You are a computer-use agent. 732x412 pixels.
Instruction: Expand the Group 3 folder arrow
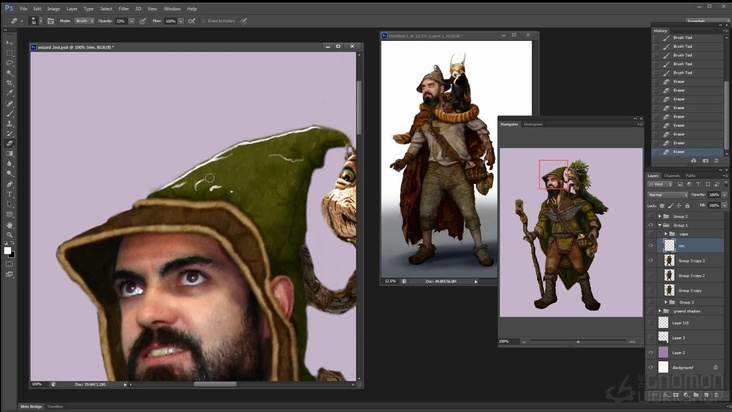coord(666,302)
